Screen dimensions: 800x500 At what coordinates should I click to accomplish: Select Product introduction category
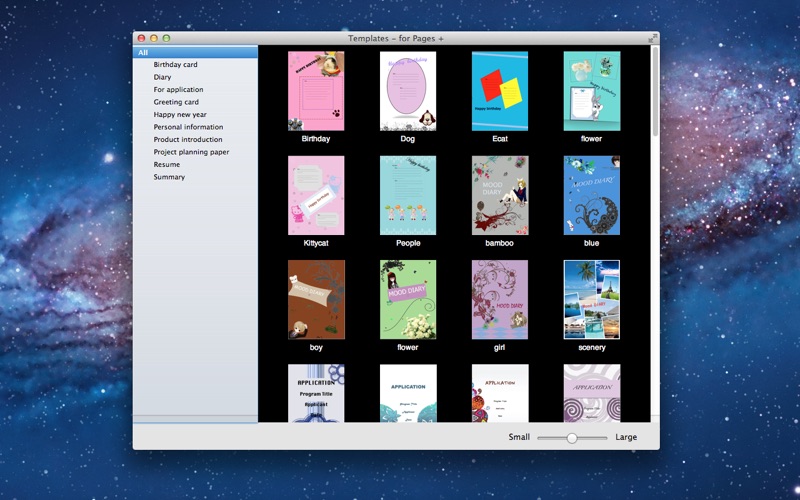[188, 139]
